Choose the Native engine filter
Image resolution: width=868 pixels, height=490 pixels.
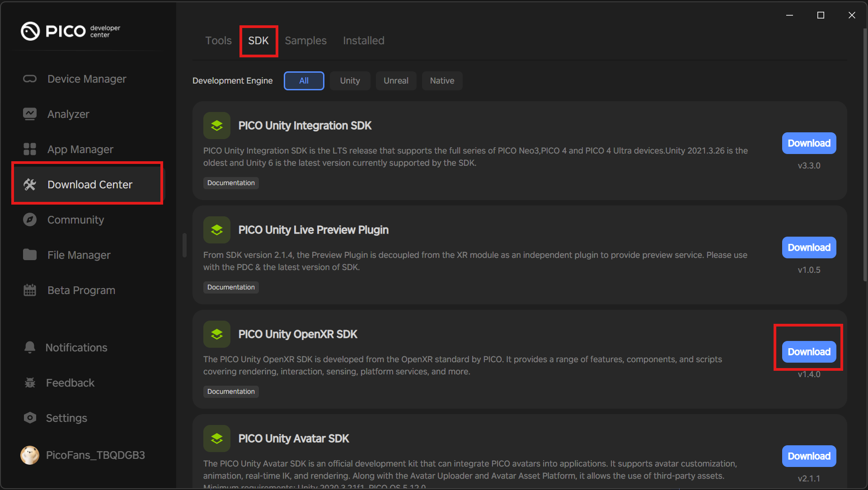(x=442, y=81)
